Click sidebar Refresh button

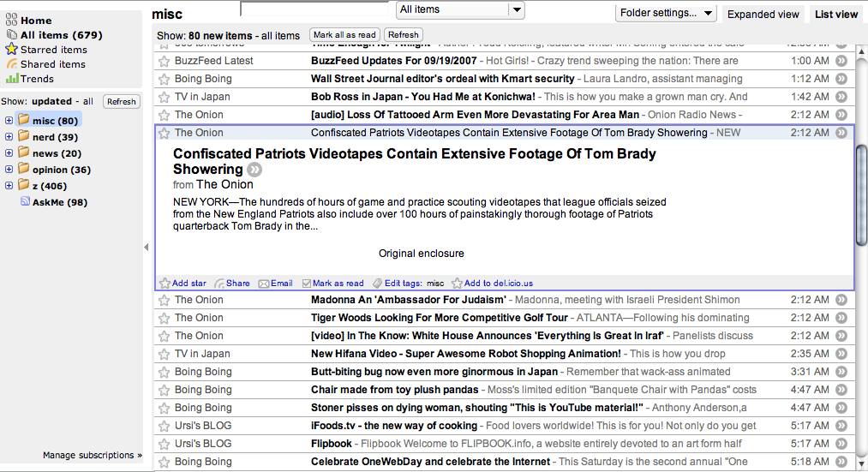click(121, 101)
